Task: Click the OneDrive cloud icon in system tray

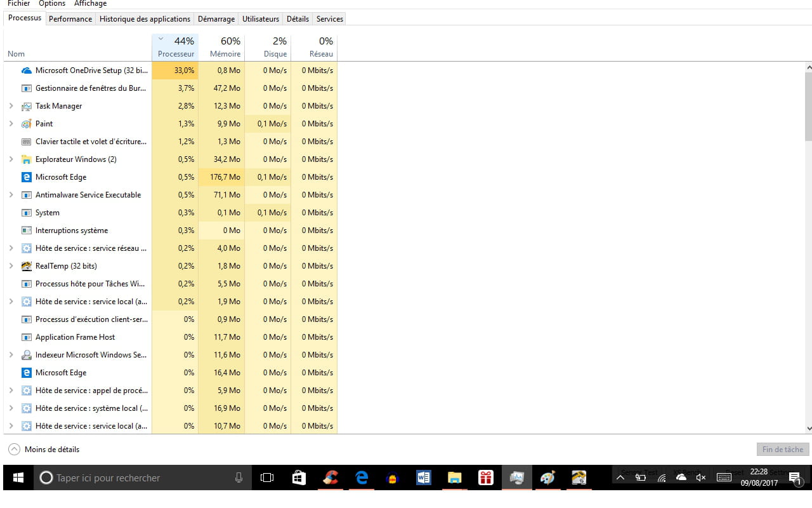Action: point(681,478)
